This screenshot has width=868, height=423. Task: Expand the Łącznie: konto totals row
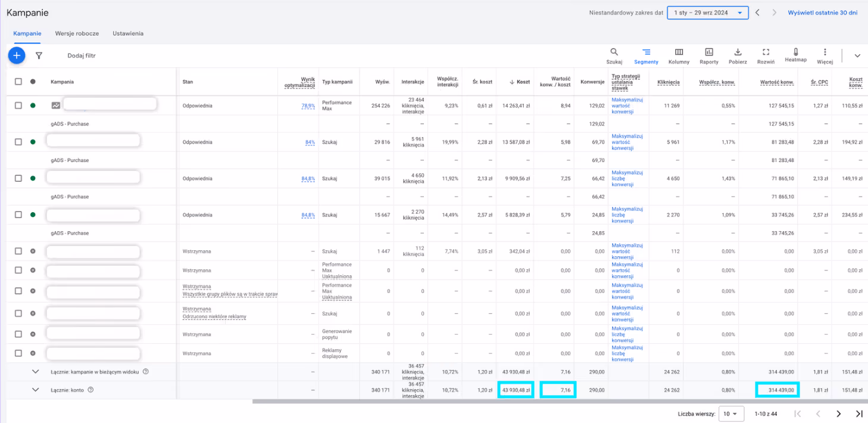35,390
